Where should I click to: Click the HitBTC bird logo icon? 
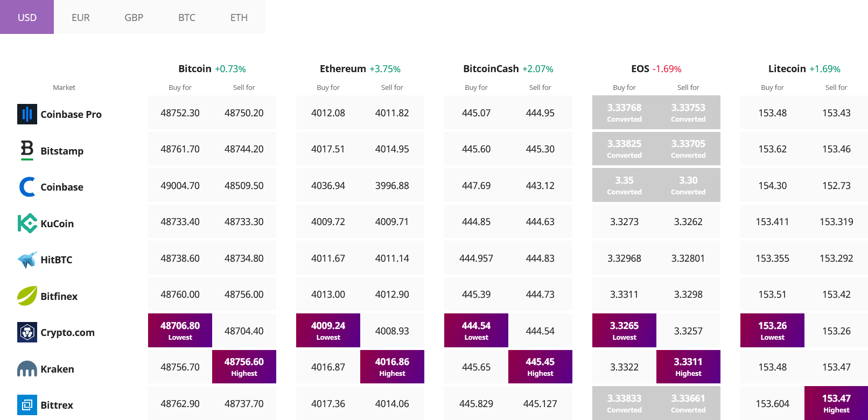click(x=27, y=260)
